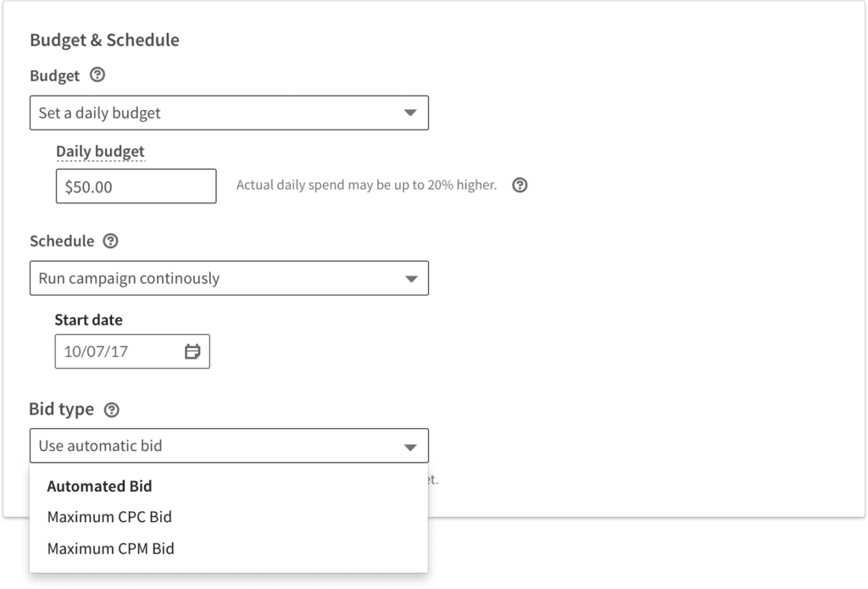Click the Schedule section label
This screenshot has height=589, width=868.
[x=62, y=242]
